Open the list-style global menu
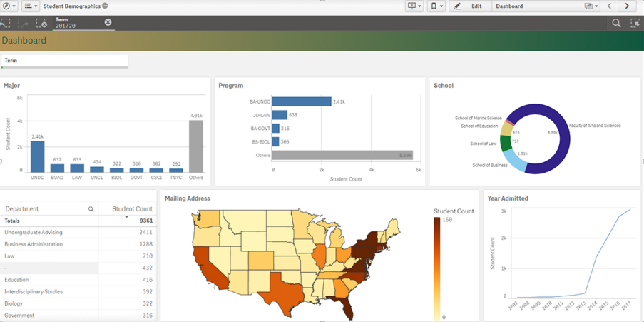644x322 pixels. [x=31, y=6]
